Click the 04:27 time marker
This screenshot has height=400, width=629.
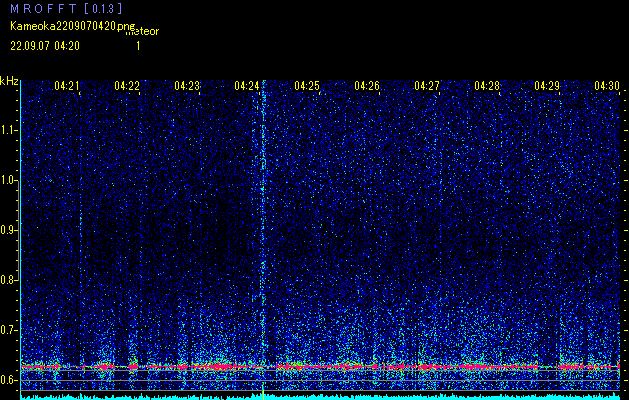[427, 85]
